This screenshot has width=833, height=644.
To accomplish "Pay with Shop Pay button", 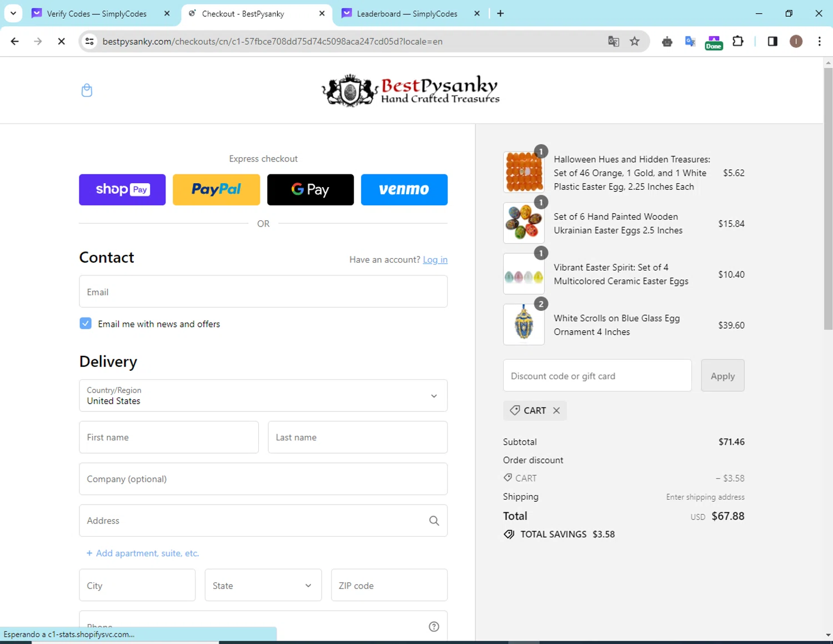I will 122,190.
